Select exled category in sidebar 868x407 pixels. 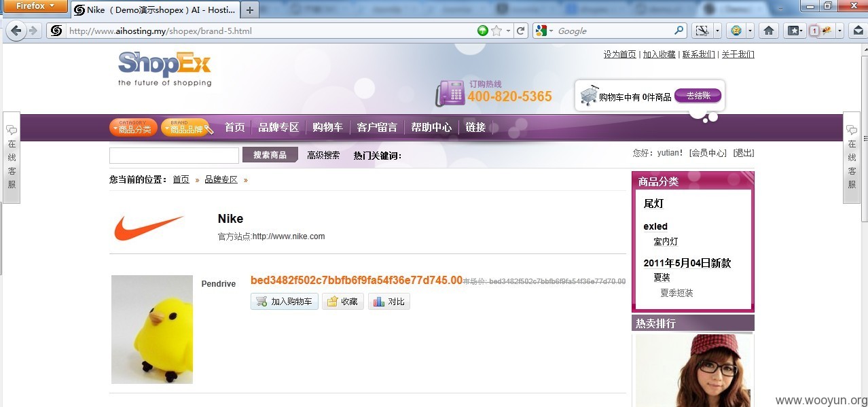655,226
